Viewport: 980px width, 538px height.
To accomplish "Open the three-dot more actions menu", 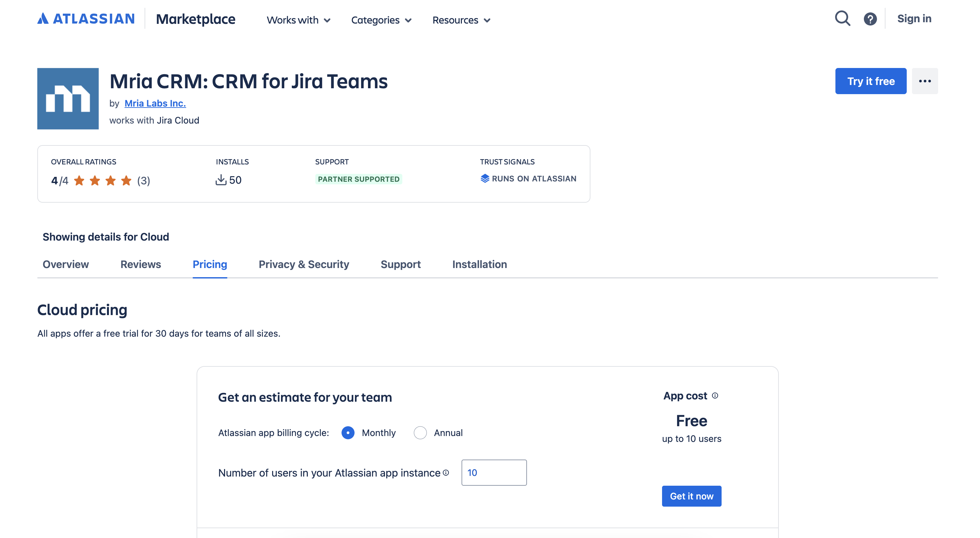I will 924,81.
